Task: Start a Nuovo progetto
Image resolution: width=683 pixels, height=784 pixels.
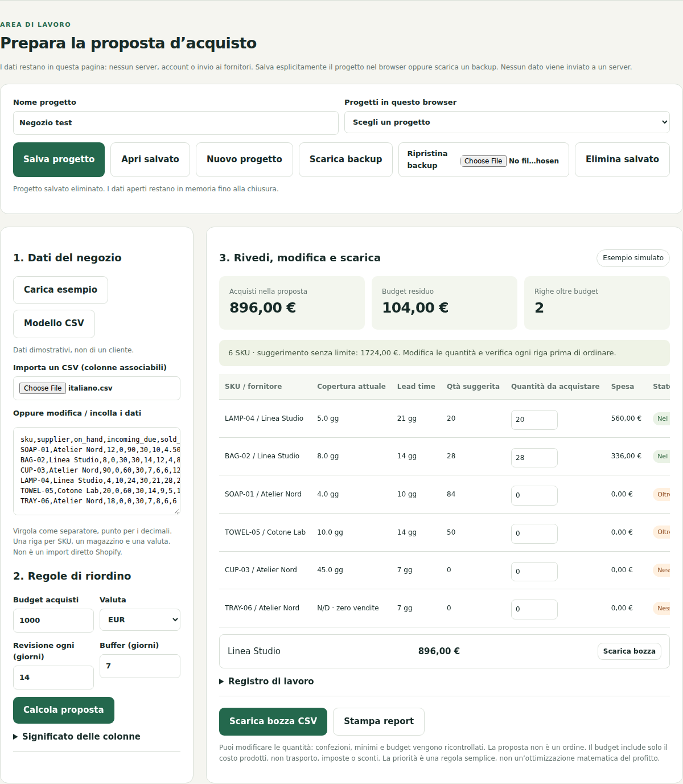Action: [244, 159]
